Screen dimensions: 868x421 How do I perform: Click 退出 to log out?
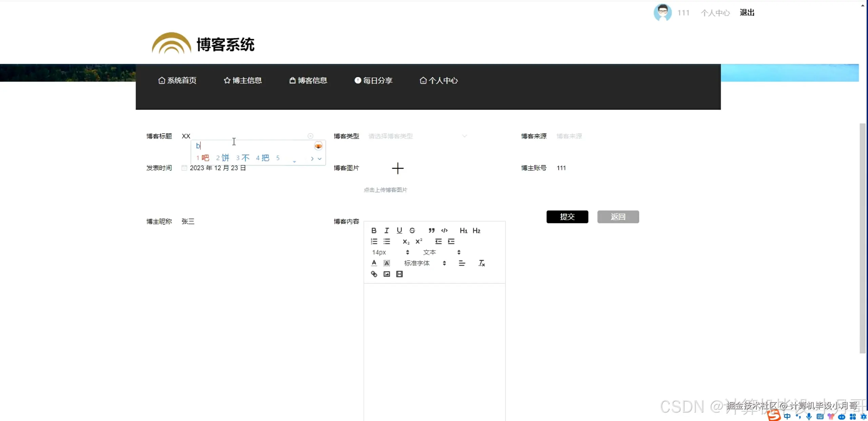[747, 12]
